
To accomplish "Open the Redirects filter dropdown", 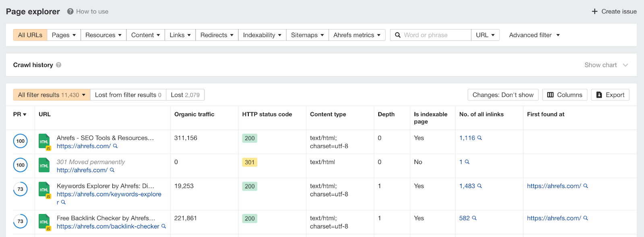I will tap(217, 35).
